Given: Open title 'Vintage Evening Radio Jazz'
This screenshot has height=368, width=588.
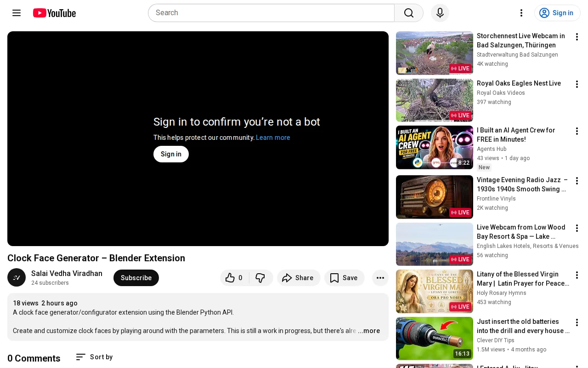Looking at the screenshot, I should coord(522,184).
